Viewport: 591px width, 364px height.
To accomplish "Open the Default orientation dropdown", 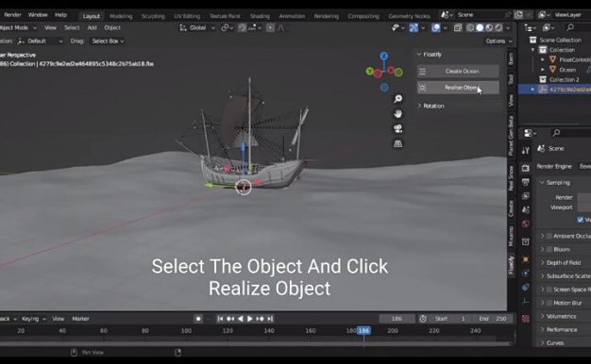I will tap(40, 41).
